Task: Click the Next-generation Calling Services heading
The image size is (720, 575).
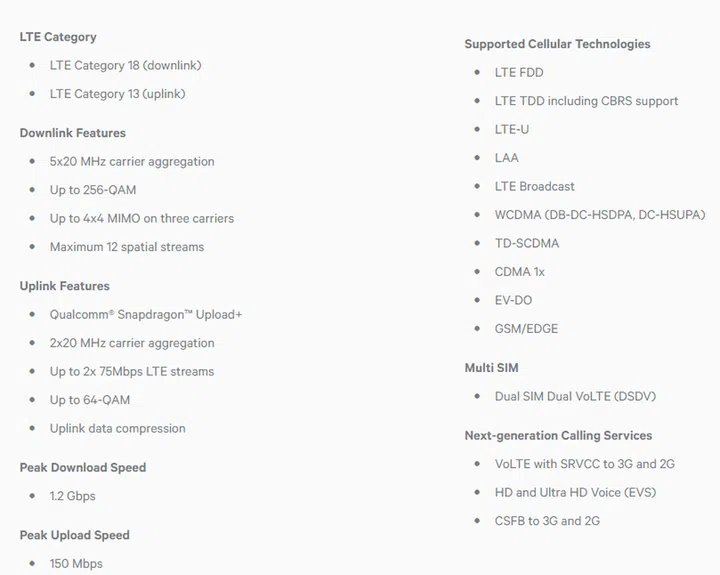Action: pyautogui.click(x=558, y=436)
